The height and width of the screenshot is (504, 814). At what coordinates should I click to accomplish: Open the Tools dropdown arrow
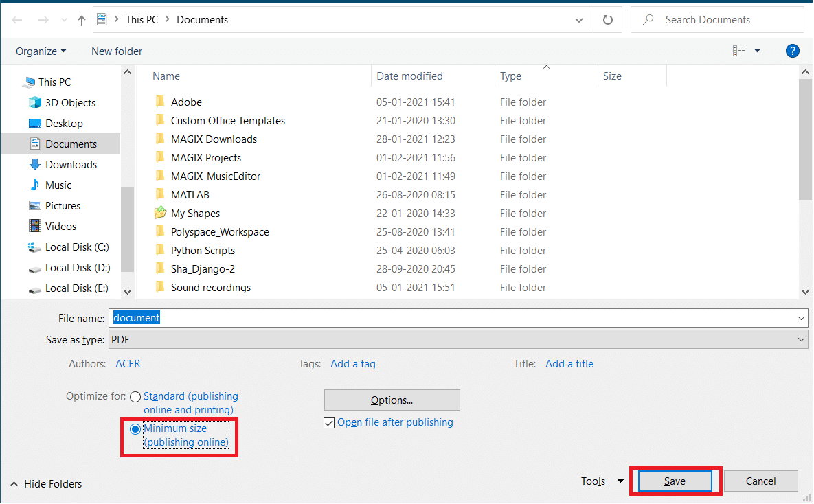coord(620,481)
